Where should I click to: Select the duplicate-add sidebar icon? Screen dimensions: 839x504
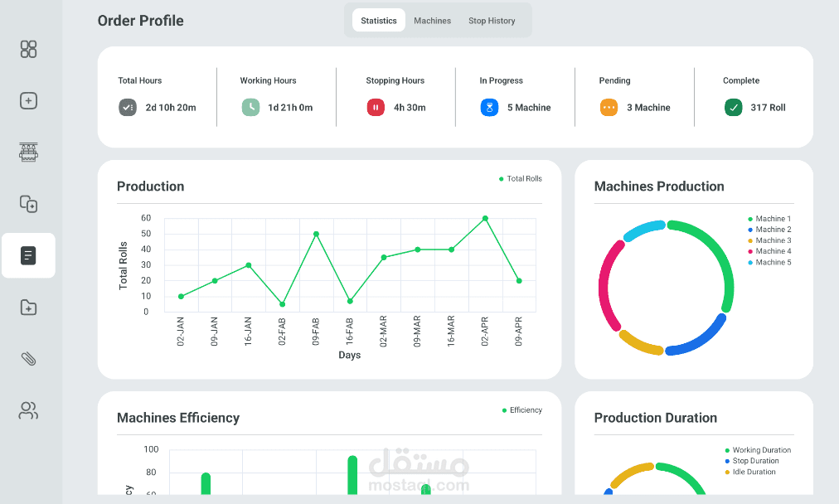28,204
